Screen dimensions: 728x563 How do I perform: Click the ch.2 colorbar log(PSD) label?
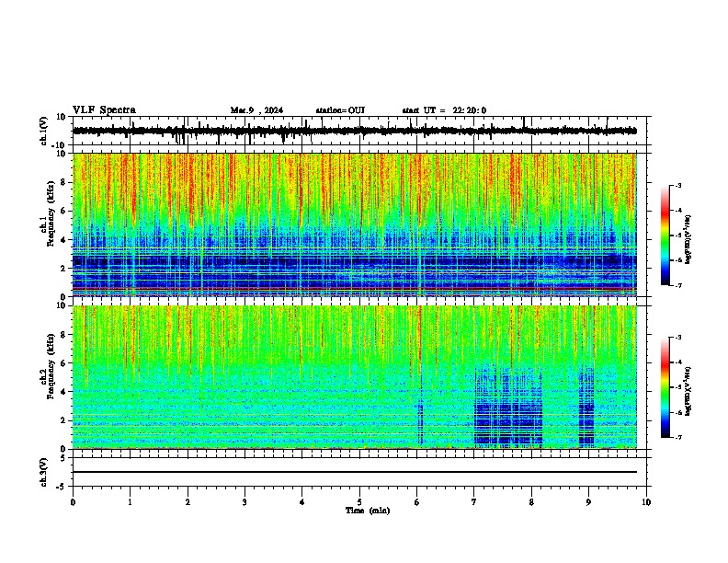[x=688, y=391]
